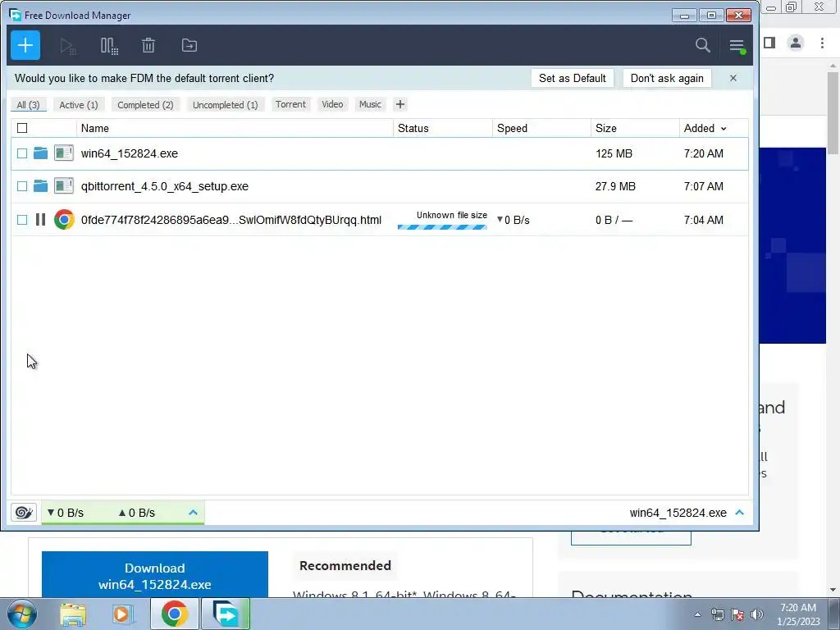
Task: Expand win64_152824.exe details chevron at bottom
Action: pos(740,513)
